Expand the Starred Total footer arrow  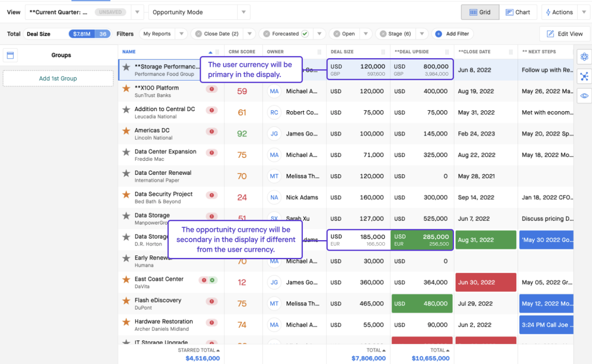tap(218, 350)
